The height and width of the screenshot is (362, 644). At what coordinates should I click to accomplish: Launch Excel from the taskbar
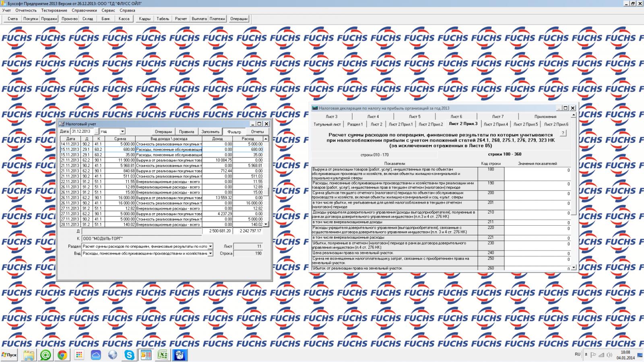click(163, 355)
